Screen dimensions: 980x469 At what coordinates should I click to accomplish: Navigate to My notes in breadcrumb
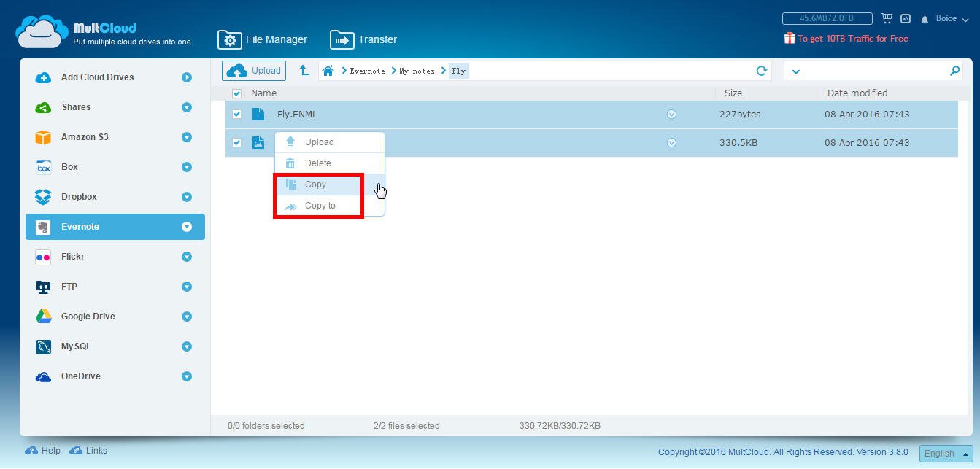coord(417,71)
